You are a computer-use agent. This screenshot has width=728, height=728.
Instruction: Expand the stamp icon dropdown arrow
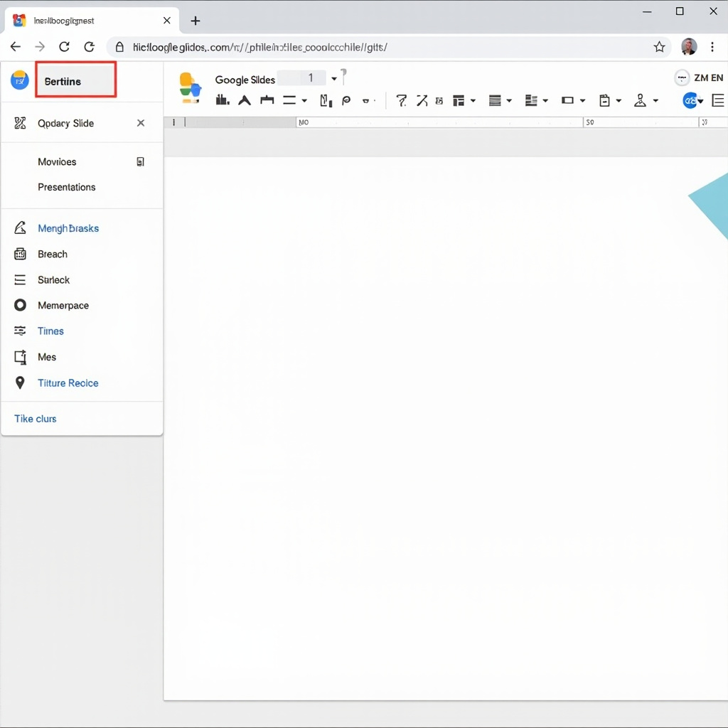point(655,100)
